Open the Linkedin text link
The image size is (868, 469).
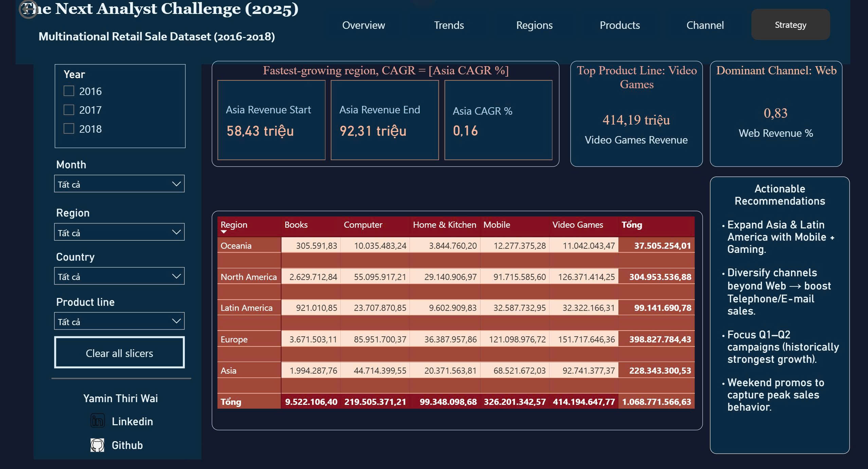point(132,421)
